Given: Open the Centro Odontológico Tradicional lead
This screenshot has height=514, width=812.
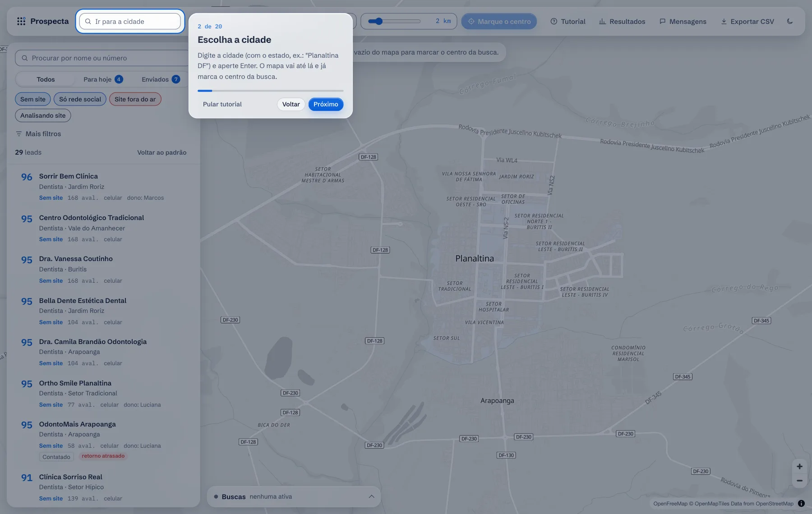Looking at the screenshot, I should click(103, 228).
